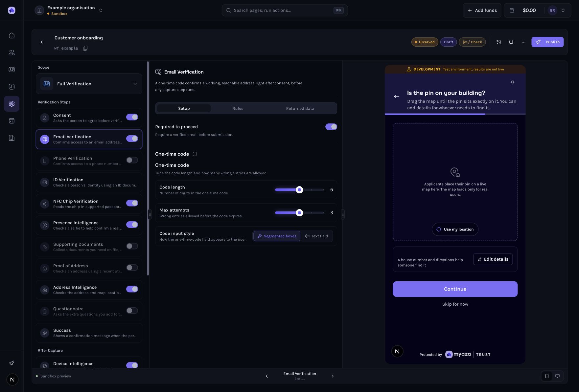The height and width of the screenshot is (392, 579).
Task: Open the users icon in sidebar
Action: pos(12,53)
